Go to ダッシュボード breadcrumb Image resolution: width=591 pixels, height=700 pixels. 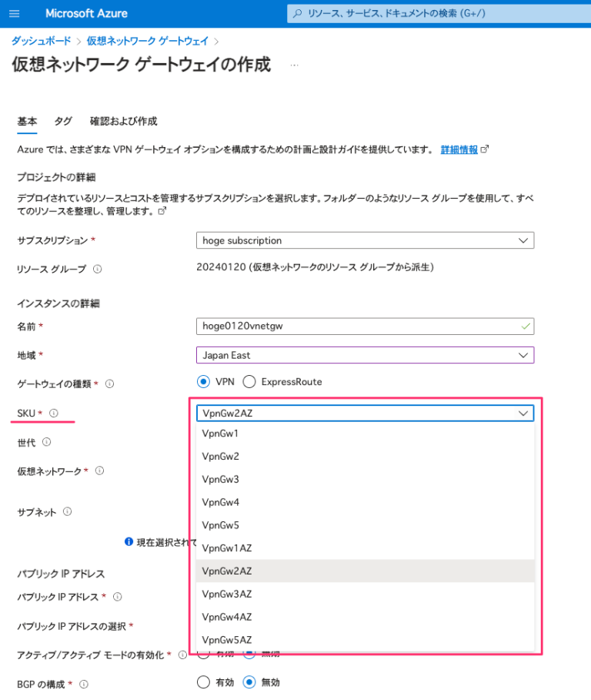41,41
